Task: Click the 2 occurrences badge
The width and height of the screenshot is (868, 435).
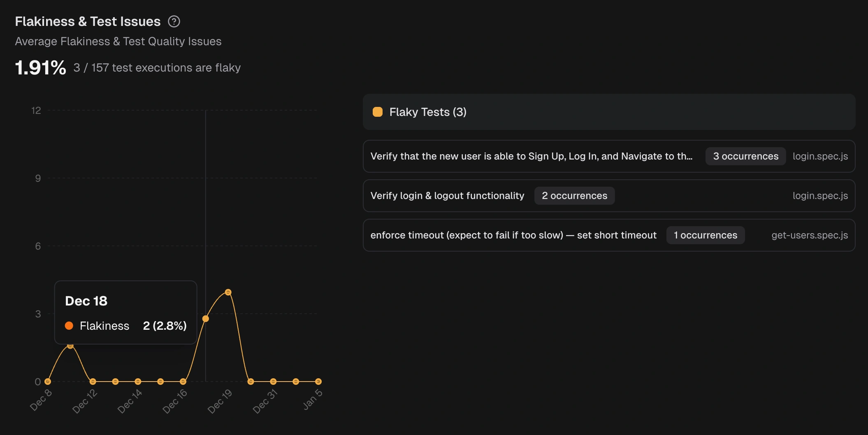Action: click(574, 195)
